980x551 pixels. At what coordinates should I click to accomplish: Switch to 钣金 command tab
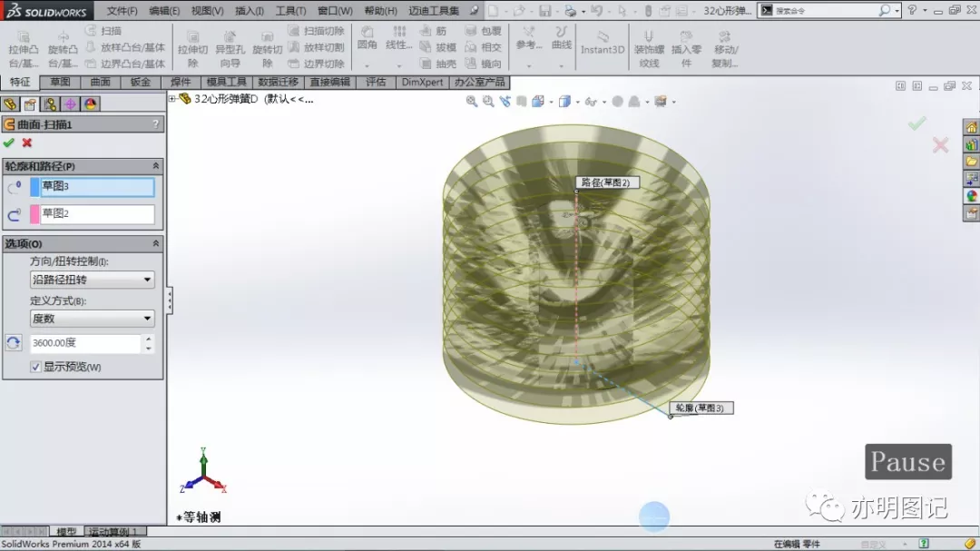point(141,82)
